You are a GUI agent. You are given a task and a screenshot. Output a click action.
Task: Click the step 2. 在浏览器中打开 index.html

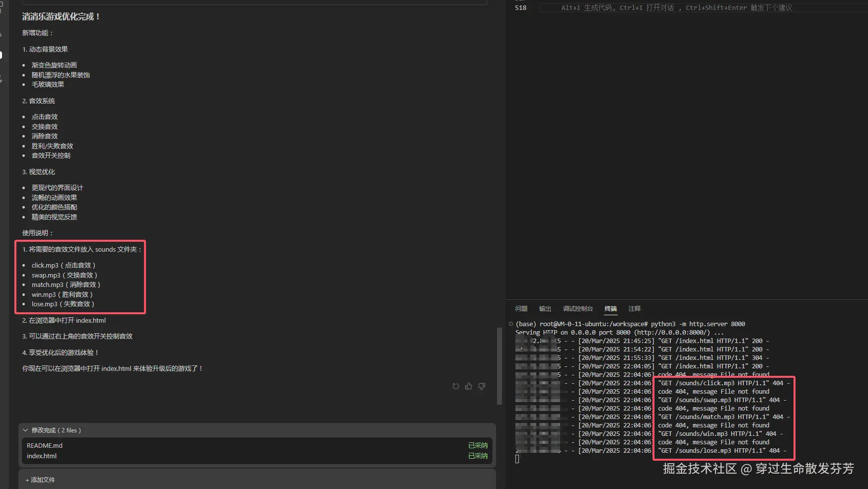coord(64,321)
